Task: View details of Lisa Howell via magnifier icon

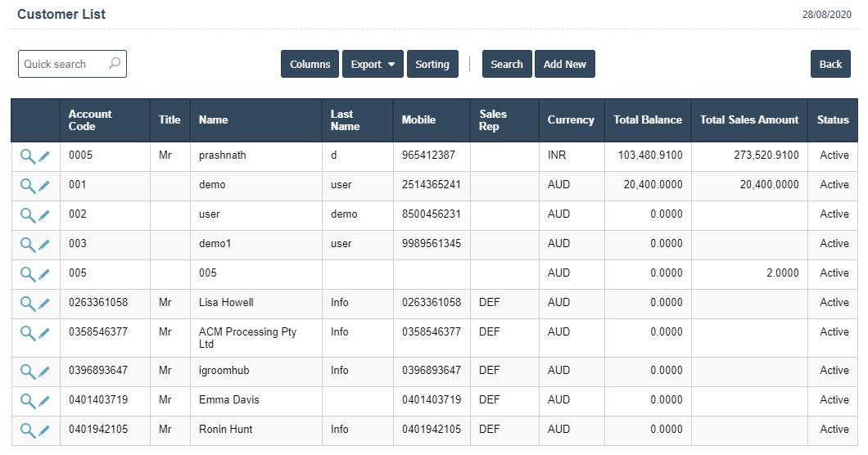Action: (x=27, y=304)
